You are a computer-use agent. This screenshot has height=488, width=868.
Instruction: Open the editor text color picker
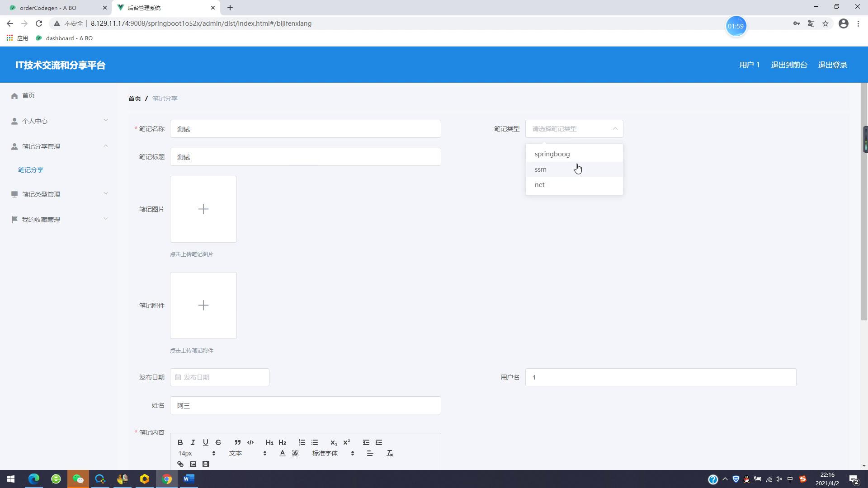pyautogui.click(x=283, y=453)
